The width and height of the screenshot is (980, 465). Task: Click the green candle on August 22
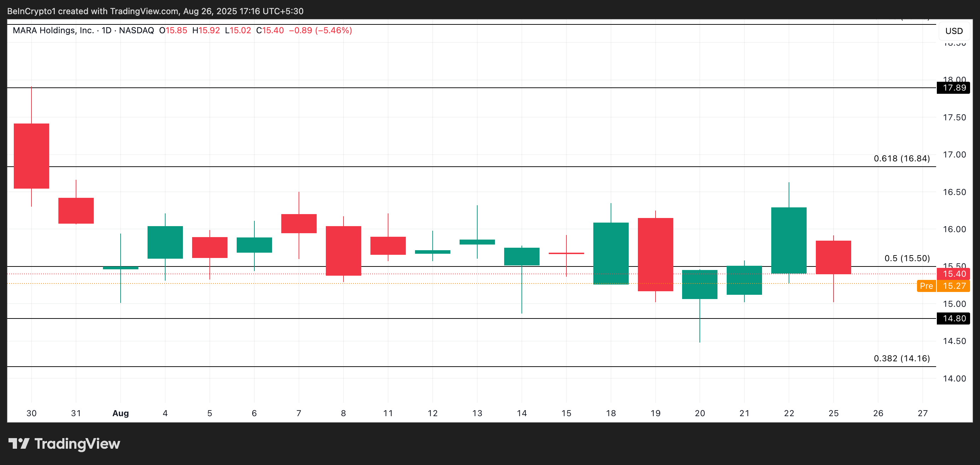(789, 240)
